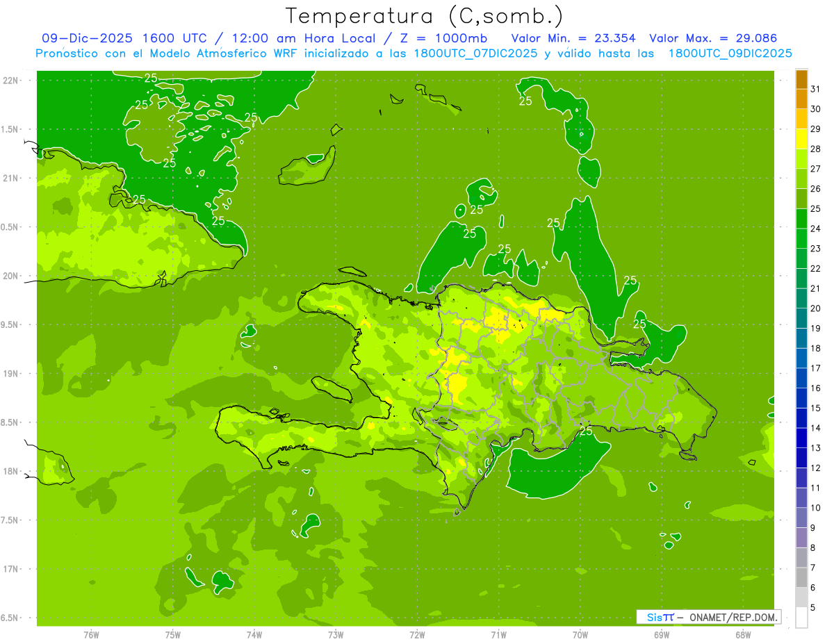The image size is (834, 644).
Task: Click the '20N' latitude axis label
Action: (10, 276)
